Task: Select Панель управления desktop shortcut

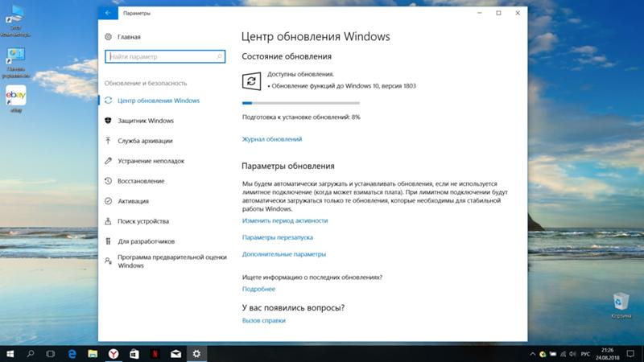Action: 16,63
